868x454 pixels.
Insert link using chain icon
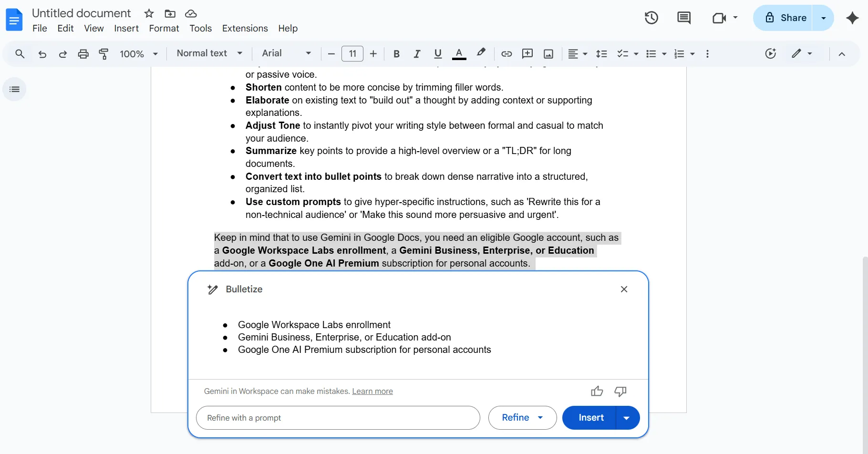point(506,54)
